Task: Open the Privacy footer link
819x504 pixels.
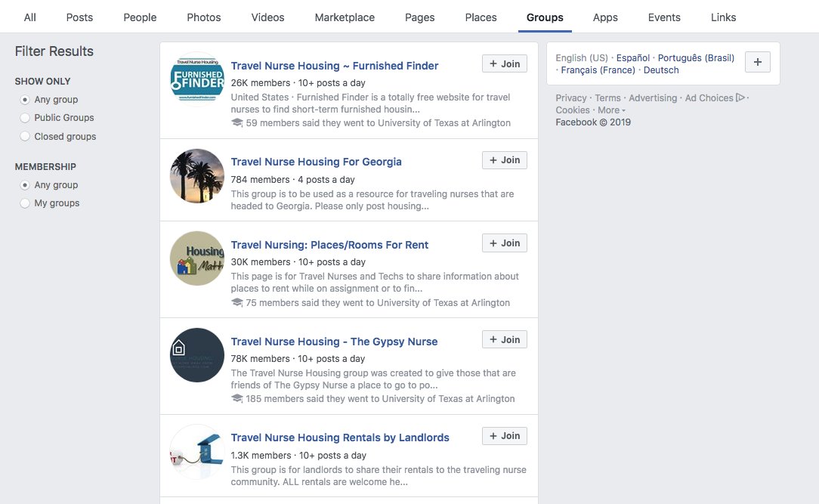Action: (571, 97)
